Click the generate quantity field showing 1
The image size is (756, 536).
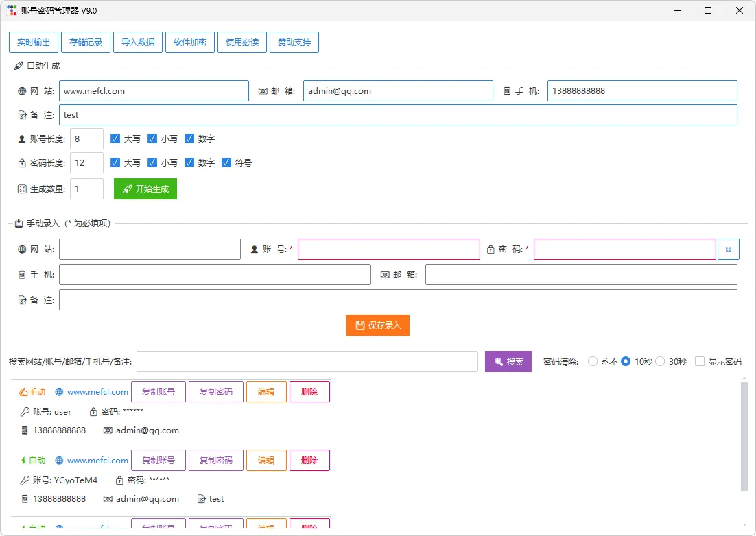[87, 188]
